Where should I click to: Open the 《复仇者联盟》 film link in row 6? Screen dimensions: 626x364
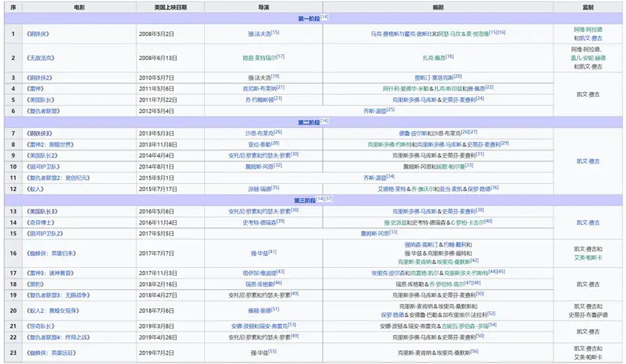click(x=43, y=111)
